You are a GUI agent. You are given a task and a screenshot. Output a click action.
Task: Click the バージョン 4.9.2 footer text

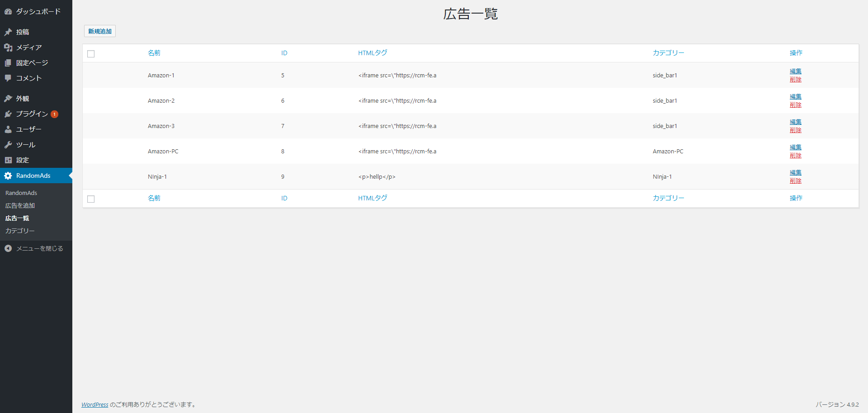[x=837, y=404]
